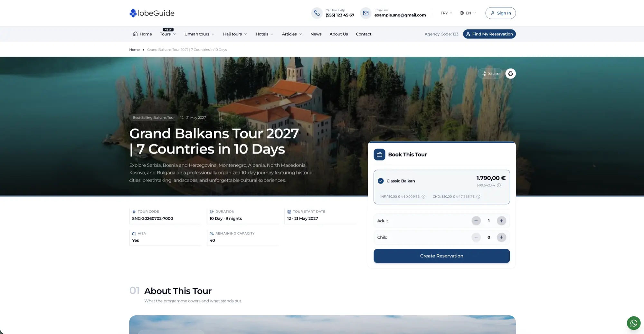Expand the Hotels menu
This screenshot has height=334, width=644.
(264, 34)
